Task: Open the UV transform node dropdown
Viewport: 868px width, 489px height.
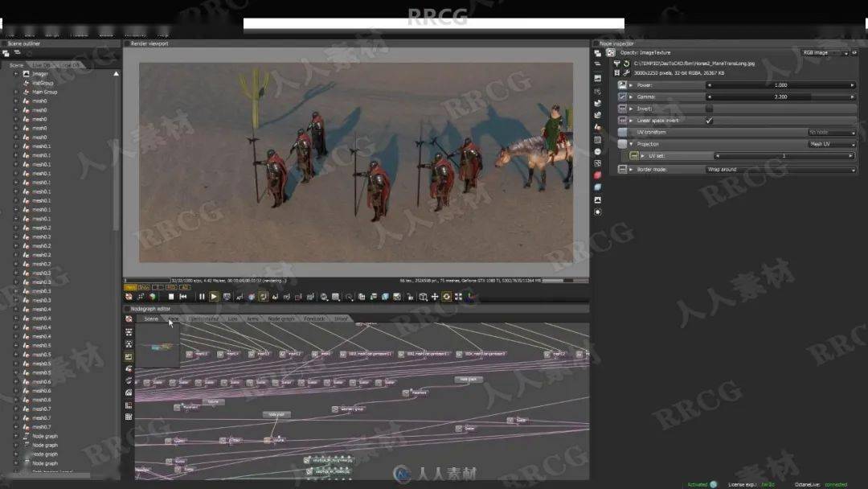Action: coord(832,133)
